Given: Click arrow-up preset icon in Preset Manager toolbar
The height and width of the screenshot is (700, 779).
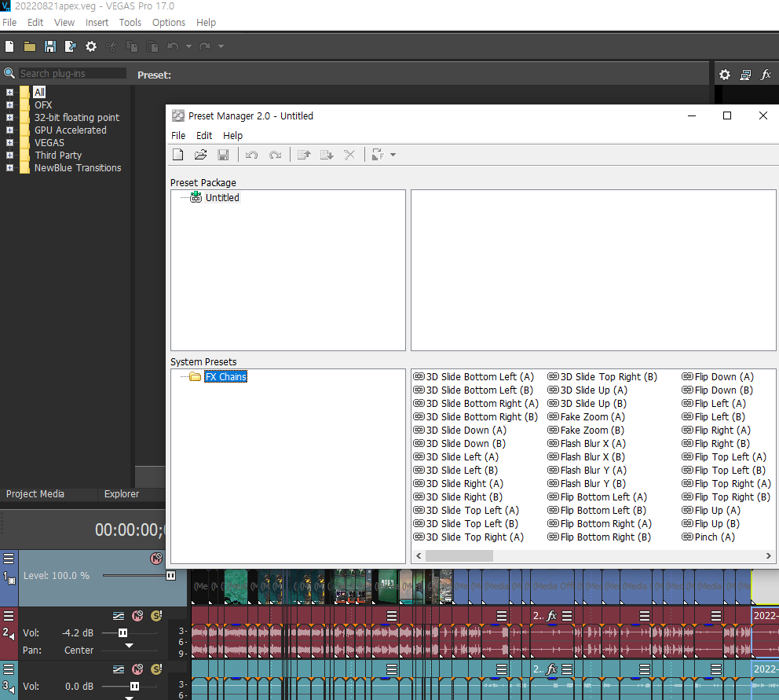Looking at the screenshot, I should tap(304, 155).
